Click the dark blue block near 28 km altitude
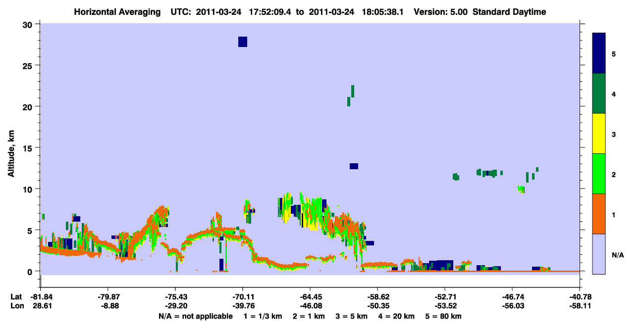The height and width of the screenshot is (330, 644). (x=242, y=42)
